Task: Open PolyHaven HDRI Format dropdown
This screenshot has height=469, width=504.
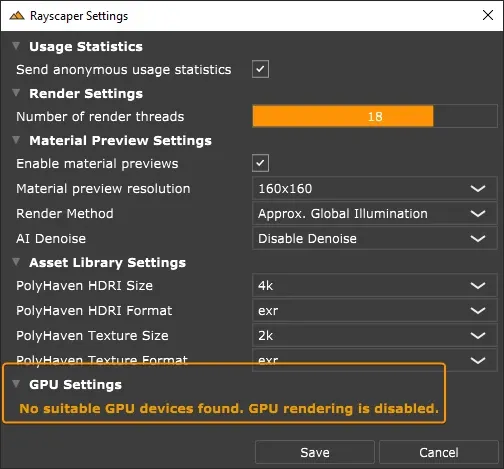Action: click(x=375, y=311)
